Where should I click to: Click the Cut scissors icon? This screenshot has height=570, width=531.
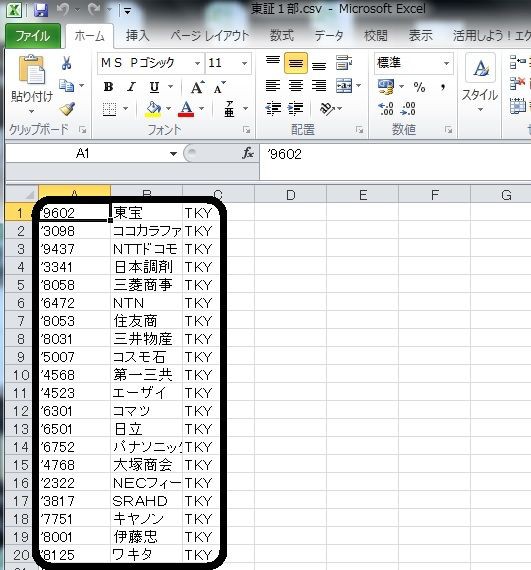[x=66, y=63]
